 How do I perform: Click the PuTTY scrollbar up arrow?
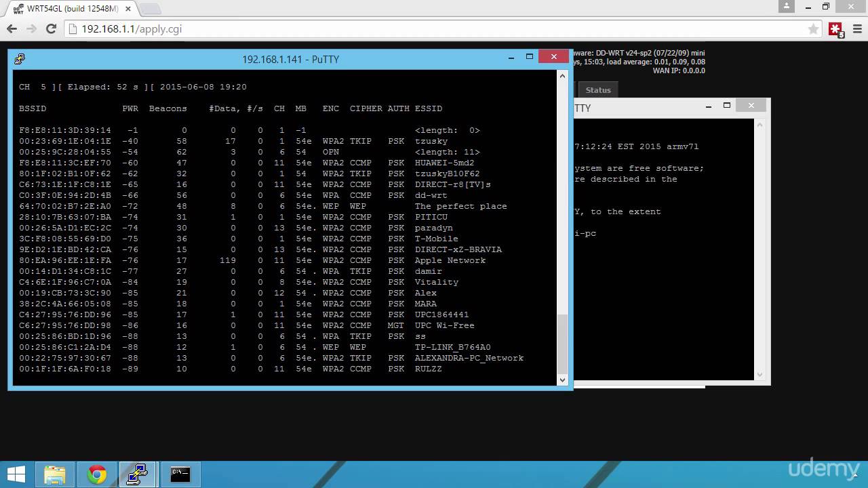(562, 76)
